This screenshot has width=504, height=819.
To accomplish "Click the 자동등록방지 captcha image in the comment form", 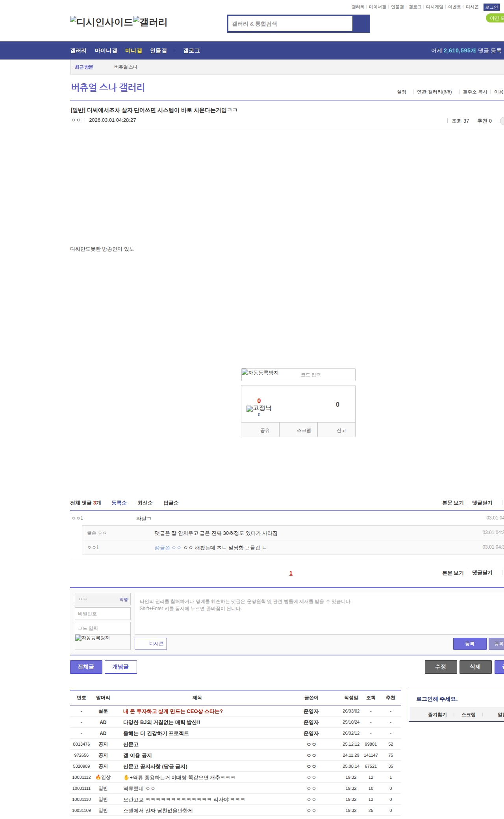I will [93, 638].
